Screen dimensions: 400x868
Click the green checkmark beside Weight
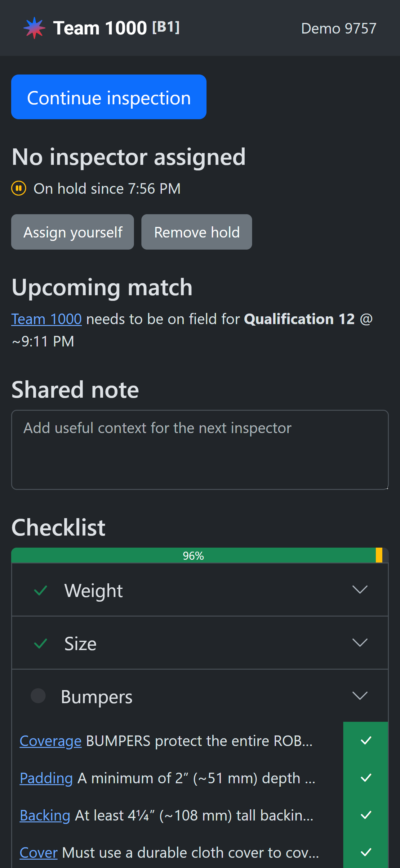pyautogui.click(x=40, y=590)
